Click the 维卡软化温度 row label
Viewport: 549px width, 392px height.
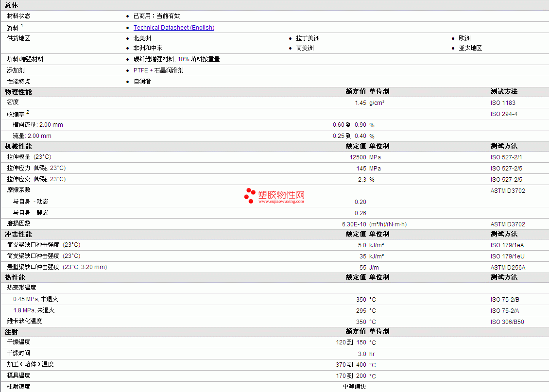[24, 321]
